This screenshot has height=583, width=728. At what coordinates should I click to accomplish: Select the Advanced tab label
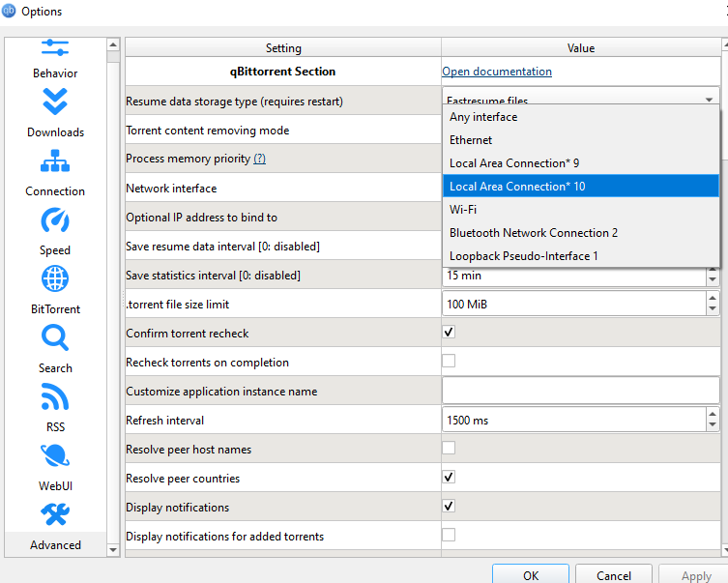tap(56, 545)
